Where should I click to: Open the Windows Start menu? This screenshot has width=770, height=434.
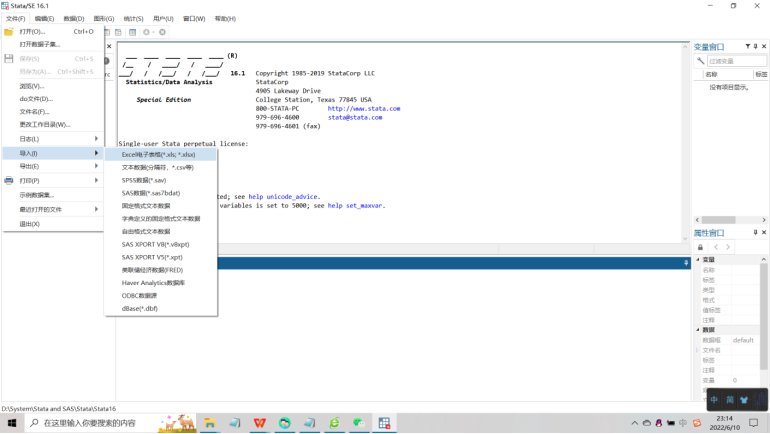coord(12,423)
